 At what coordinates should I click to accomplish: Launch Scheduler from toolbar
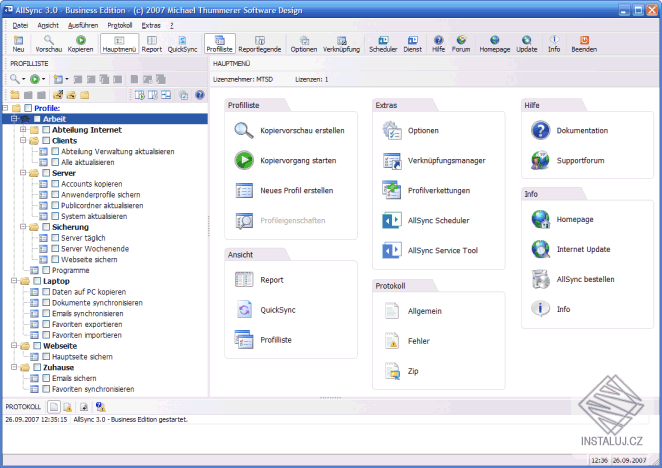383,44
